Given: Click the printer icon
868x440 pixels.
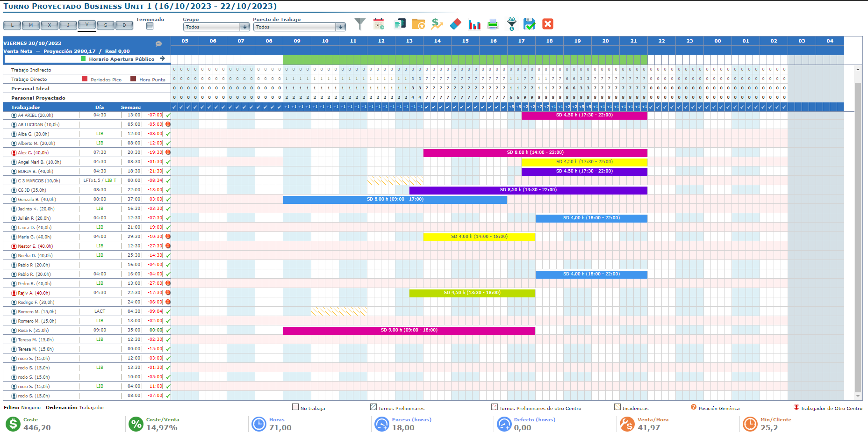Looking at the screenshot, I should point(493,24).
